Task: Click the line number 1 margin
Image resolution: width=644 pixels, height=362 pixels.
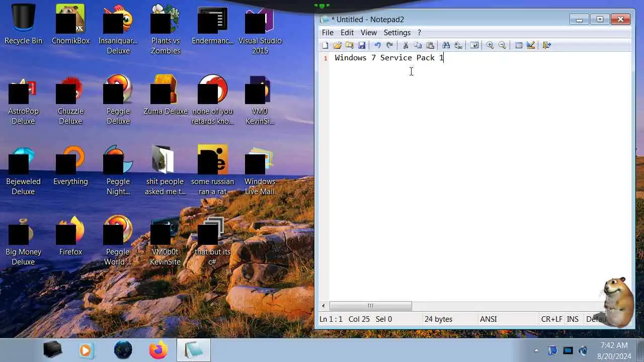Action: [325, 58]
